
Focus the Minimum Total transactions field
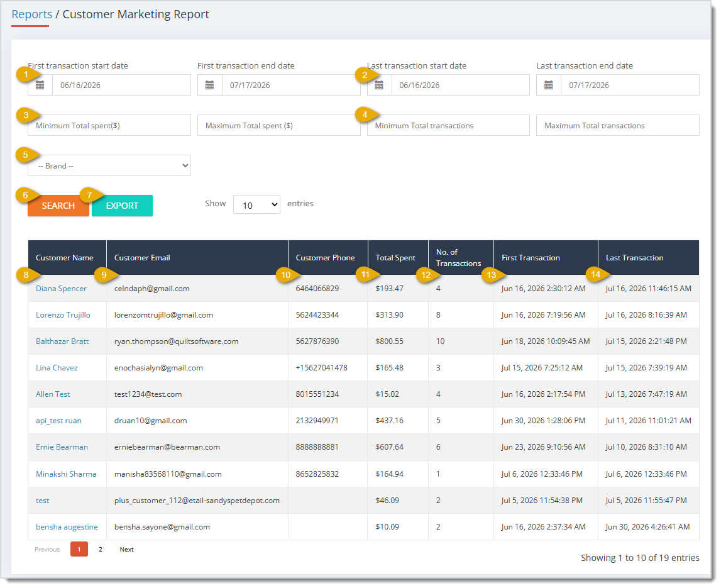point(448,125)
